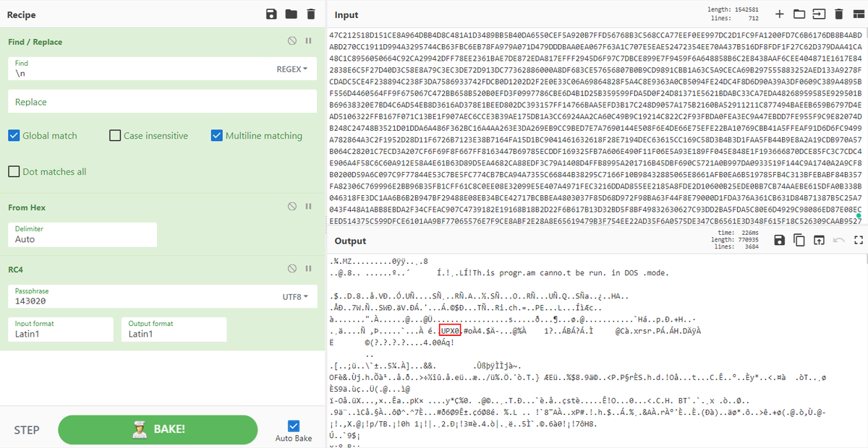
Task: Add a new input tab
Action: [x=780, y=14]
